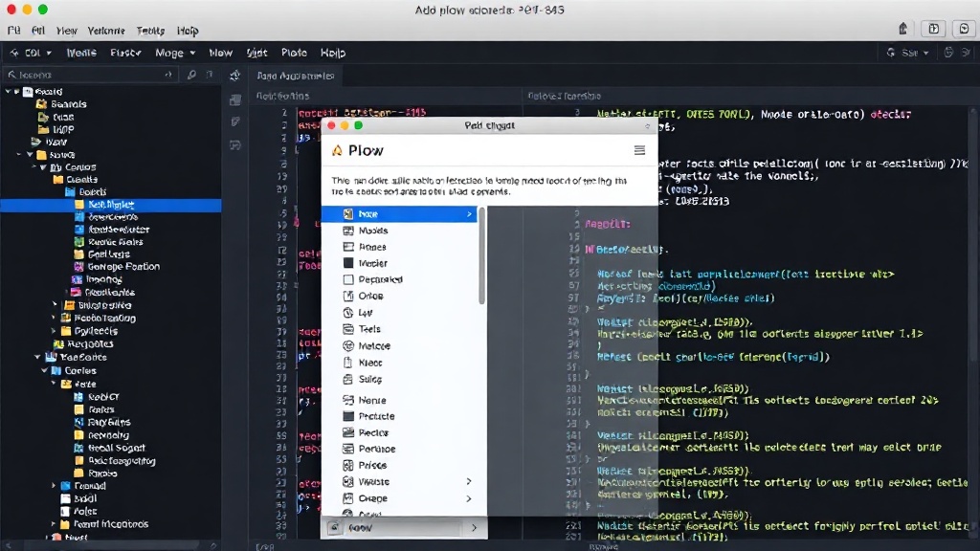Screen dimensions: 980x551
Task: Expand the Femnf Mcgotbnds folder
Action: (54, 524)
